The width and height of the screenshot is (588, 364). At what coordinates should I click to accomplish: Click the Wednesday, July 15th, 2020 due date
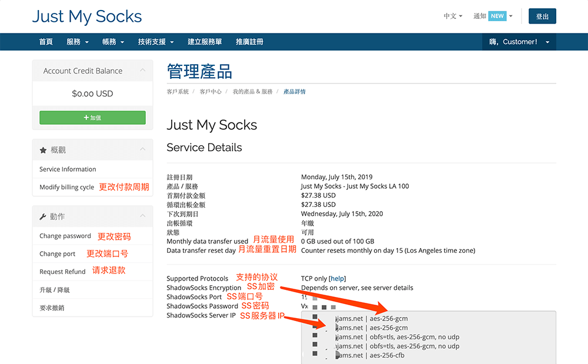pos(342,213)
